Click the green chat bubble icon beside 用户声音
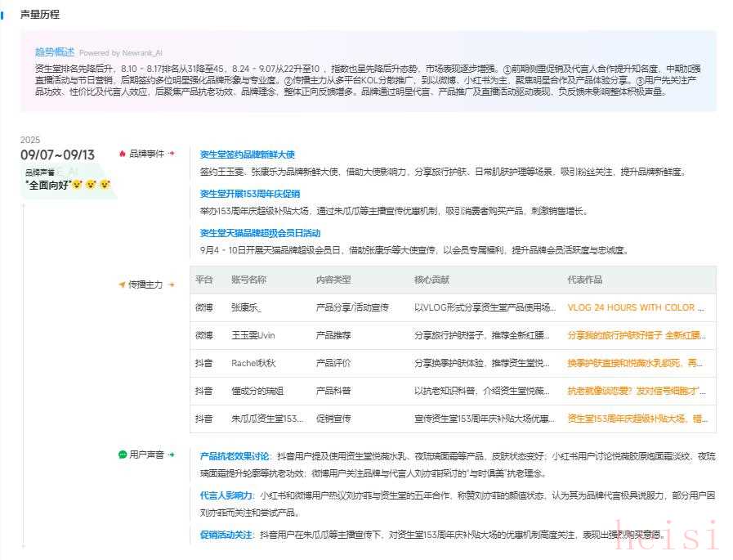This screenshot has height=560, width=733. 123,455
